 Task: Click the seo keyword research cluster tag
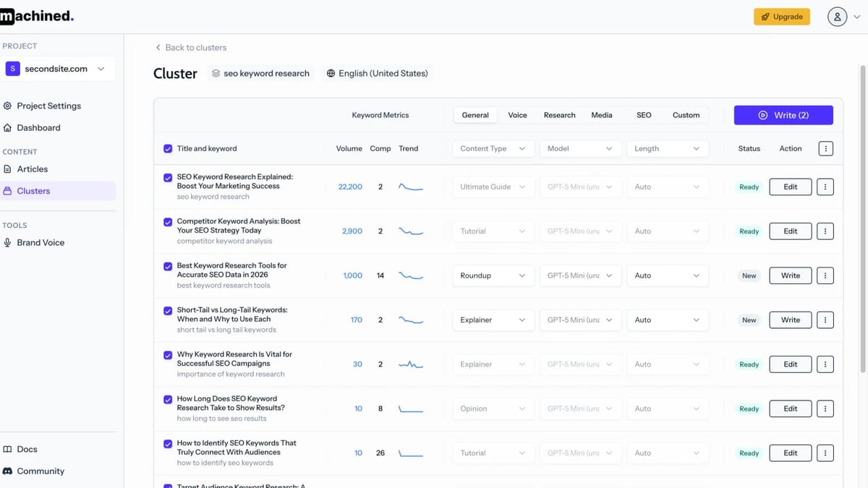pos(260,74)
